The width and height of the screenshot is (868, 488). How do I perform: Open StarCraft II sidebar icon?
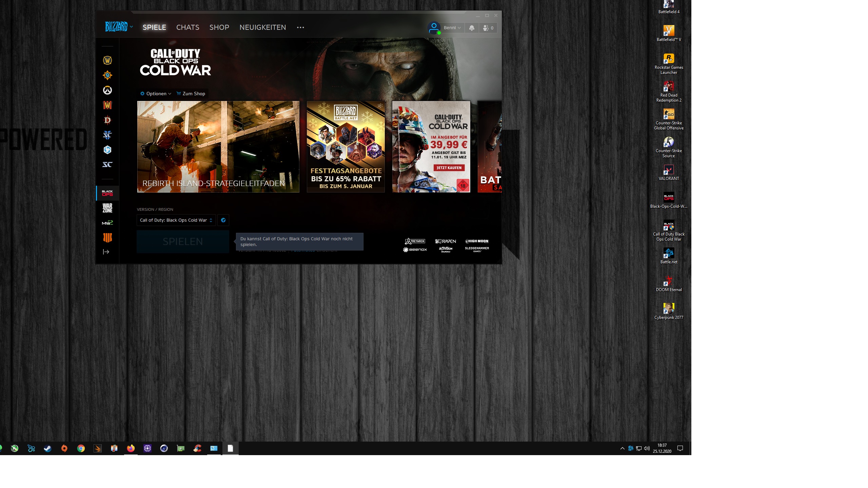tap(107, 135)
